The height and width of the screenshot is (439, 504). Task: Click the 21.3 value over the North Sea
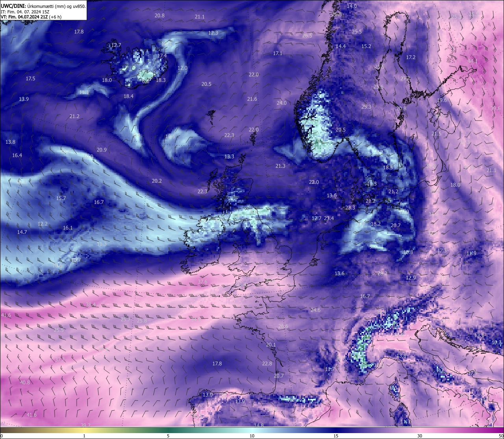pyautogui.click(x=280, y=166)
